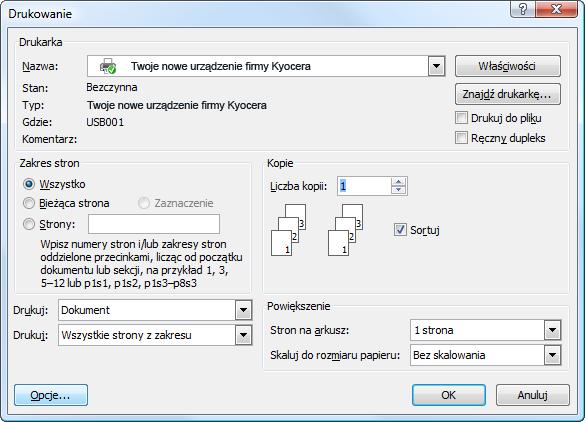Select Bieżąca strona radio option
Image resolution: width=585 pixels, height=422 pixels.
(x=29, y=203)
